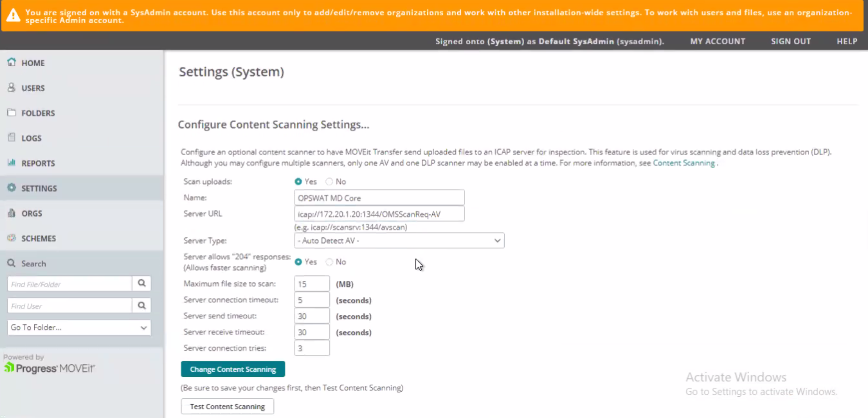Viewport: 868px width, 418px height.
Task: Click the warning triangle icon in banner
Action: (13, 15)
